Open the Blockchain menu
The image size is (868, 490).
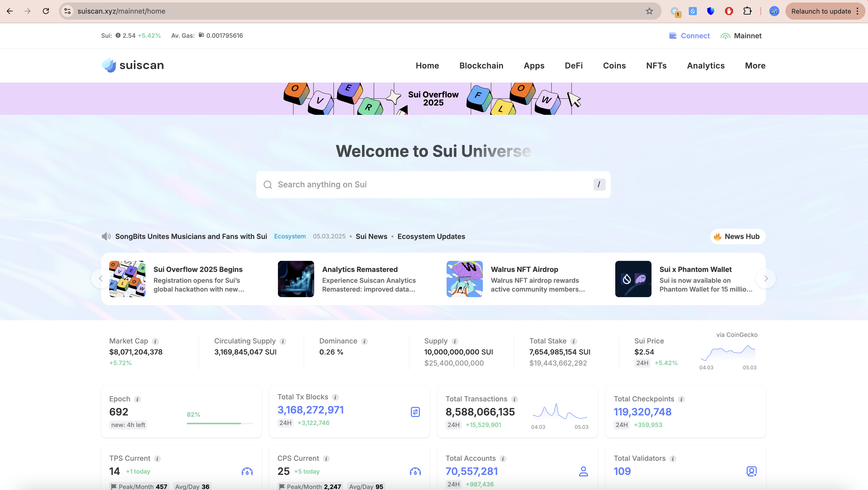click(x=481, y=65)
